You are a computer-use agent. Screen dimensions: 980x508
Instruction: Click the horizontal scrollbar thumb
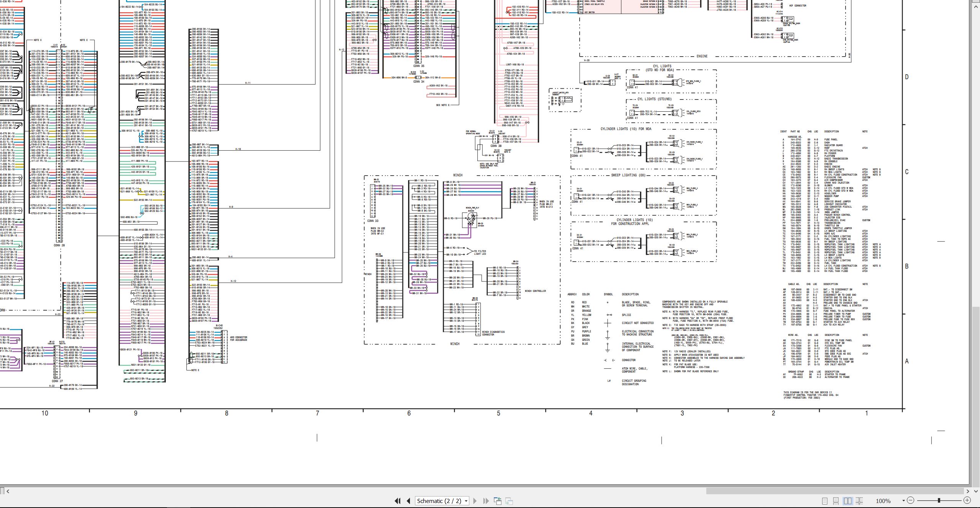point(835,491)
